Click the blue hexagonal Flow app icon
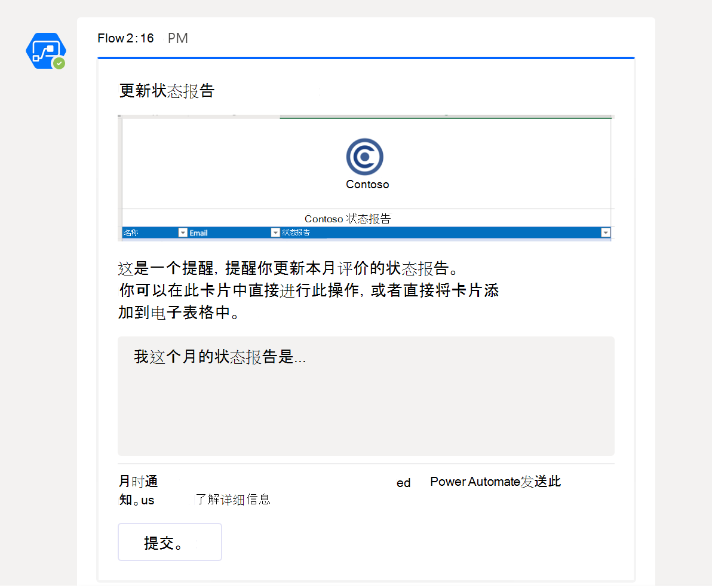This screenshot has height=588, width=712. [46, 51]
